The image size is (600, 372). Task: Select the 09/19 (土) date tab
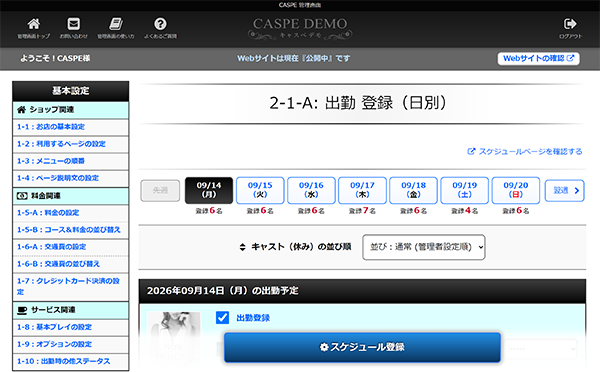[x=465, y=190]
